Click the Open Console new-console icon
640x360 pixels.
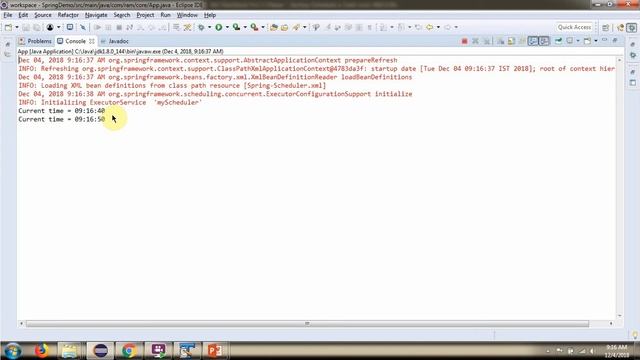[x=587, y=41]
